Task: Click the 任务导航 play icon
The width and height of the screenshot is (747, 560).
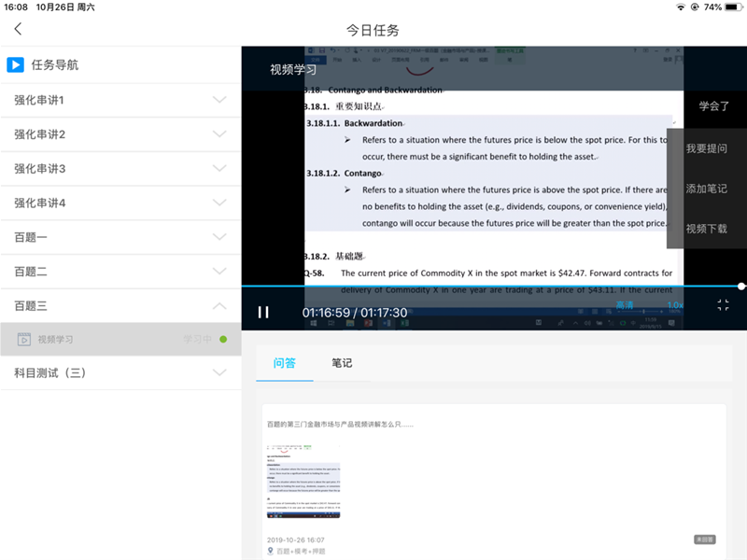Action: coord(15,65)
